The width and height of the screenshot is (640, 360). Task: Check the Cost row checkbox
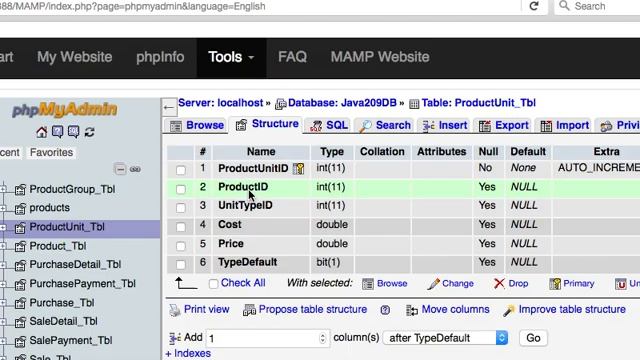click(181, 227)
